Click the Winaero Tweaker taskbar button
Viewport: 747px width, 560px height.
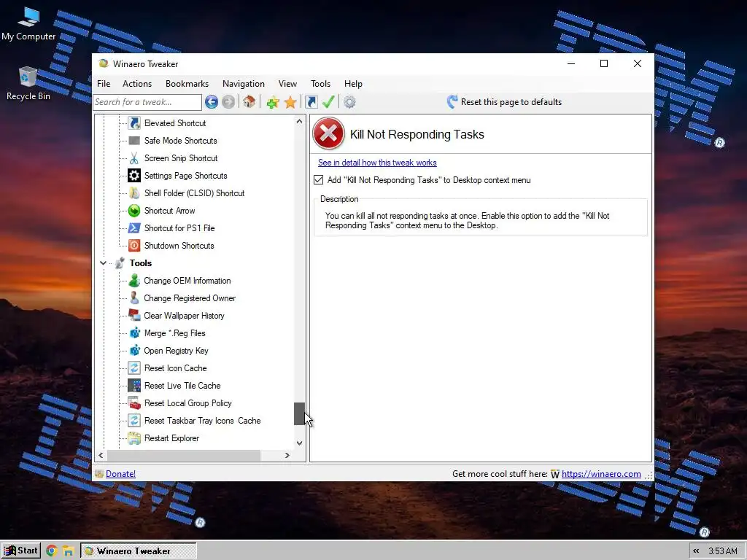click(x=138, y=551)
